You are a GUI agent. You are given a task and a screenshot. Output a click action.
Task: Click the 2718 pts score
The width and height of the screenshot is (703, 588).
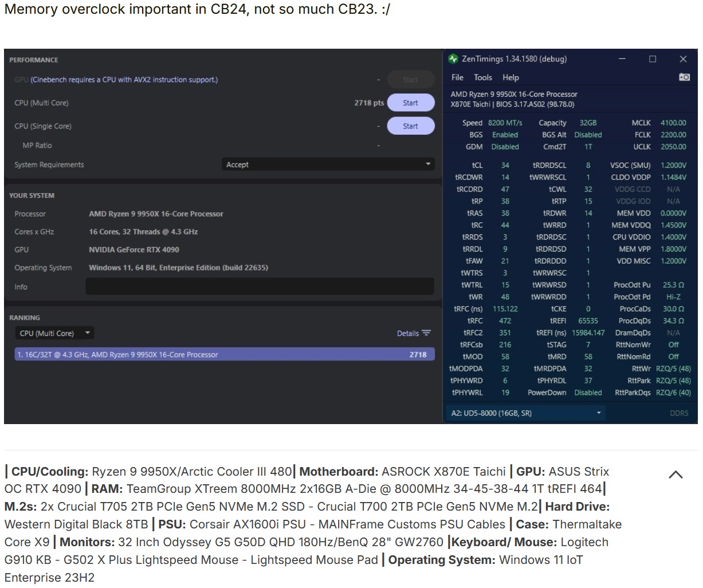[x=369, y=103]
